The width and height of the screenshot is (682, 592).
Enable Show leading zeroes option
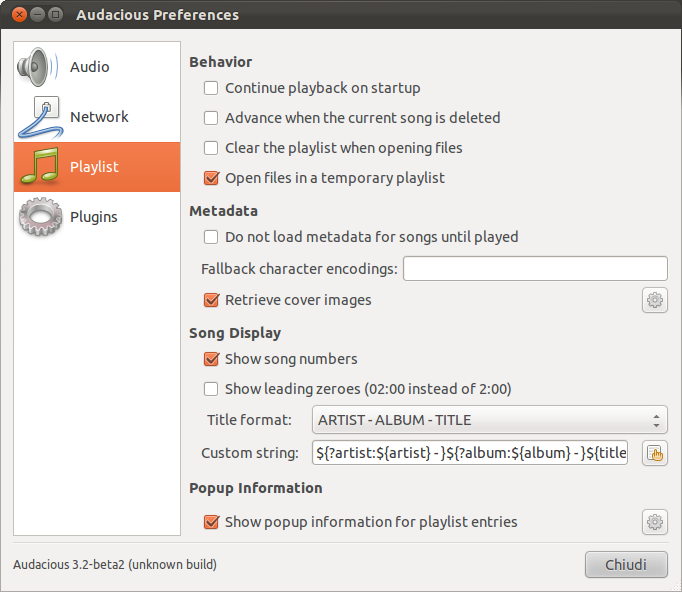coord(211,389)
